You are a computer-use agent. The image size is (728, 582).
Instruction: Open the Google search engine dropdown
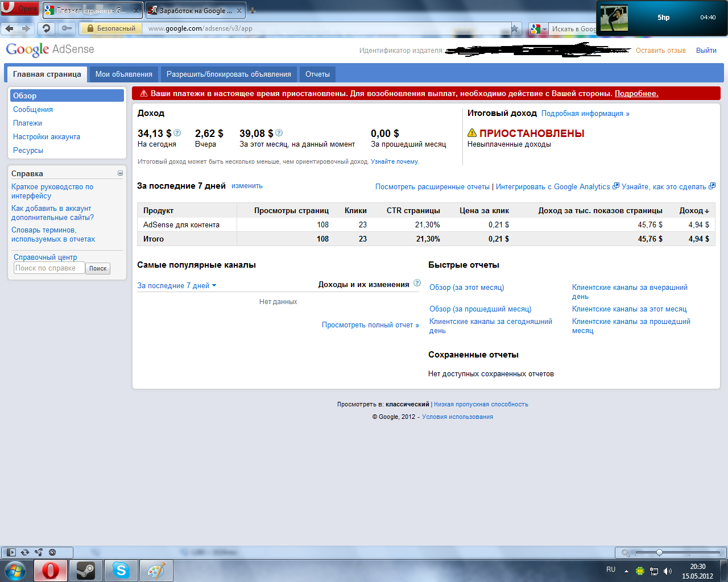(x=538, y=28)
